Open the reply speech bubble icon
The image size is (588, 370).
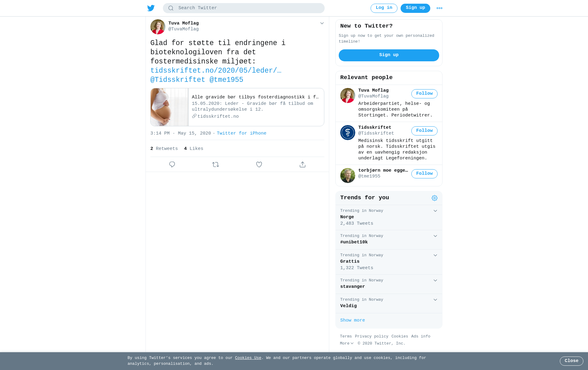point(172,165)
